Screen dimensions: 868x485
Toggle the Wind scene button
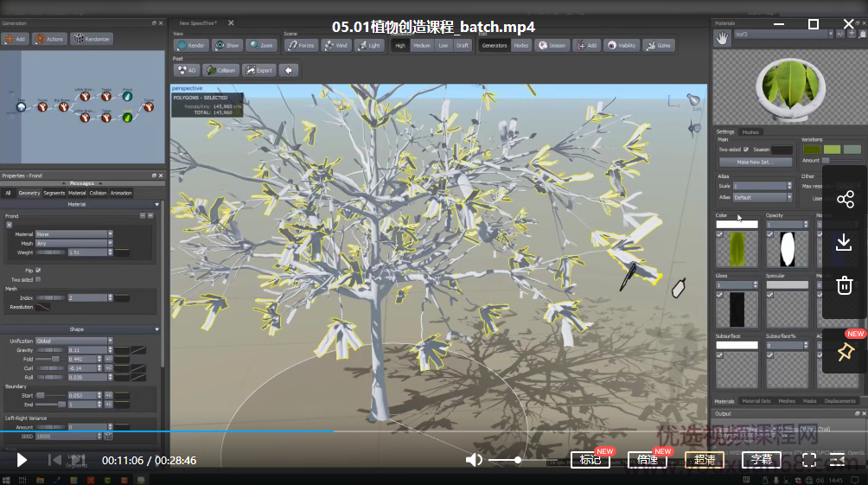(x=336, y=45)
